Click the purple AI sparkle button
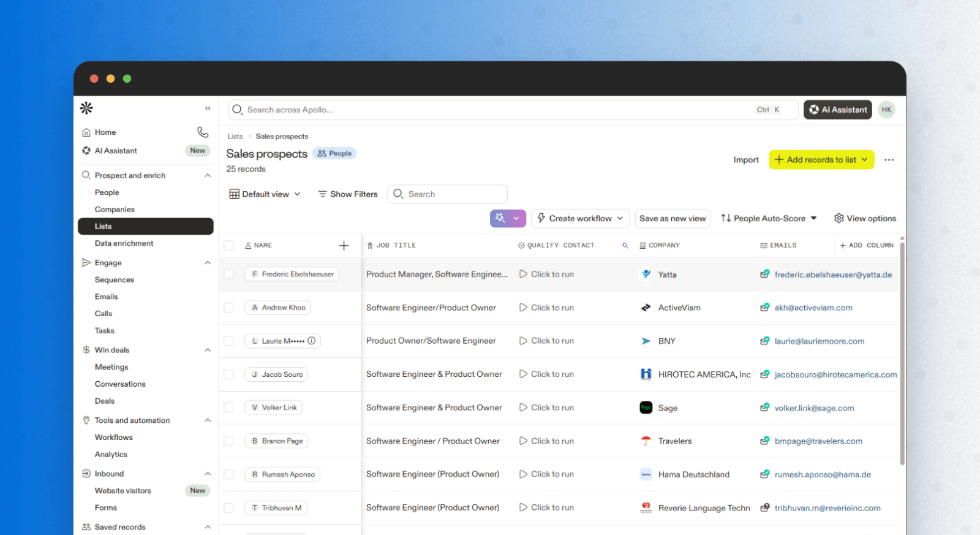The height and width of the screenshot is (535, 980). point(500,218)
